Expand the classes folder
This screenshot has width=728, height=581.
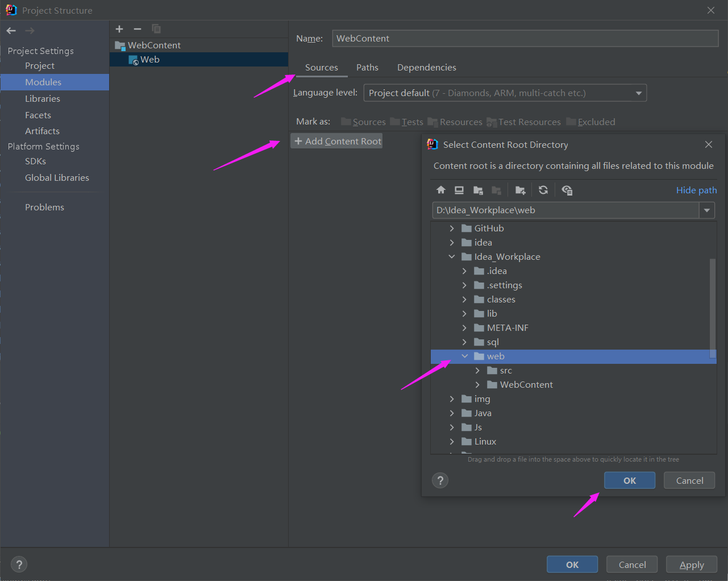(x=464, y=300)
